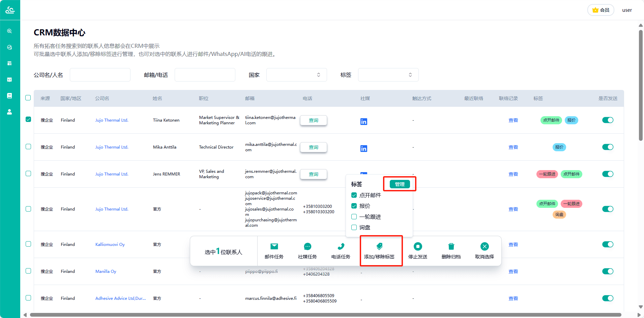
Task: Toggle send switch for Adhesive Advice row
Action: (608, 298)
